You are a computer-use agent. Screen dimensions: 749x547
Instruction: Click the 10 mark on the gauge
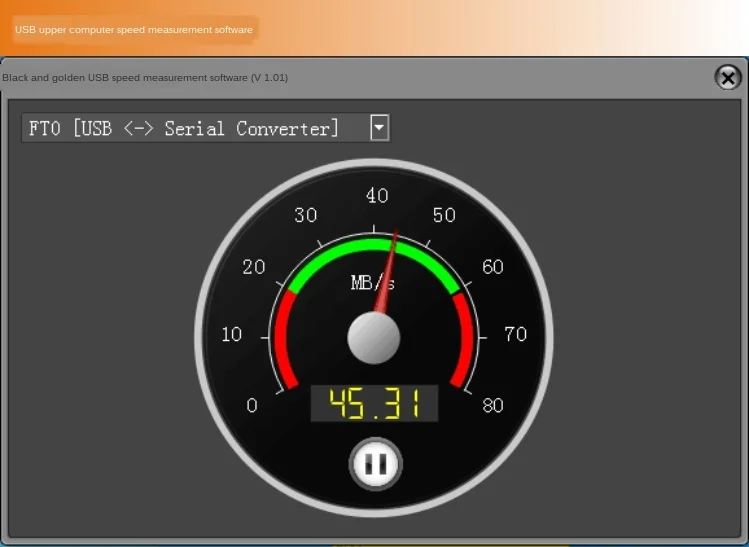click(232, 334)
